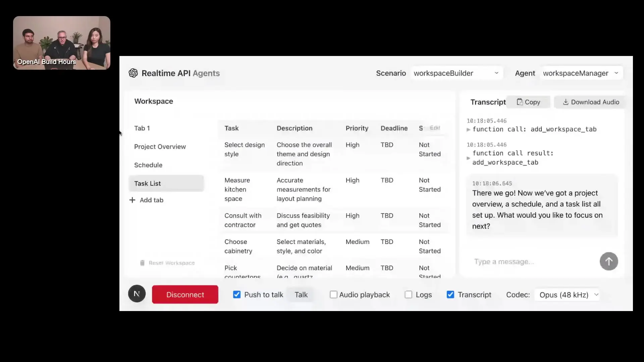
Task: Disable the Push to talk checkbox
Action: click(237, 295)
